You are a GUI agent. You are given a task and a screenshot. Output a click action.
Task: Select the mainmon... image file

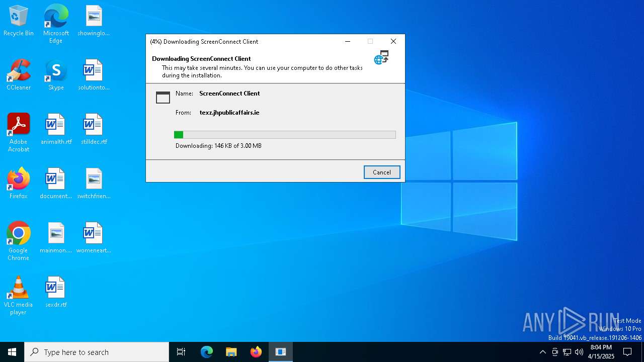tap(56, 238)
